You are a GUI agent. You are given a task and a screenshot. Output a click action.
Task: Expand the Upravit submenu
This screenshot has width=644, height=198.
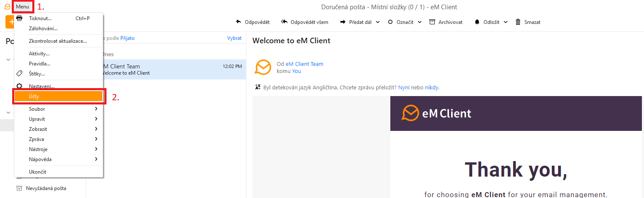coord(59,119)
